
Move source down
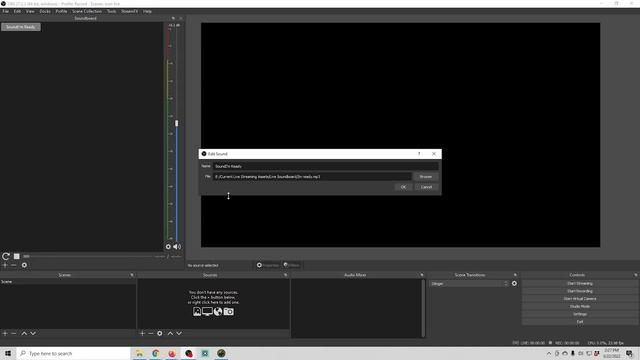click(179, 333)
